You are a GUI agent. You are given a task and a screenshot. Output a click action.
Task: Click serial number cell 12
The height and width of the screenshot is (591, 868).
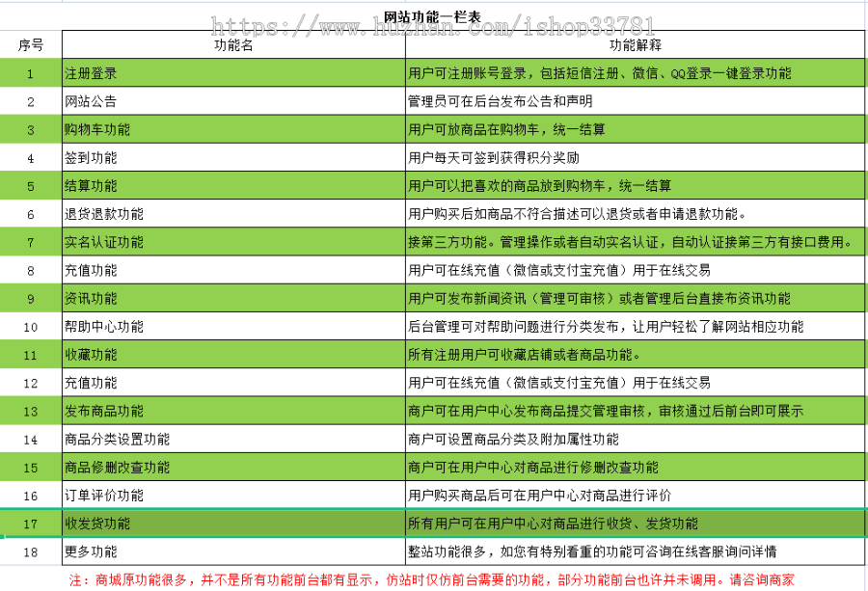pyautogui.click(x=31, y=383)
